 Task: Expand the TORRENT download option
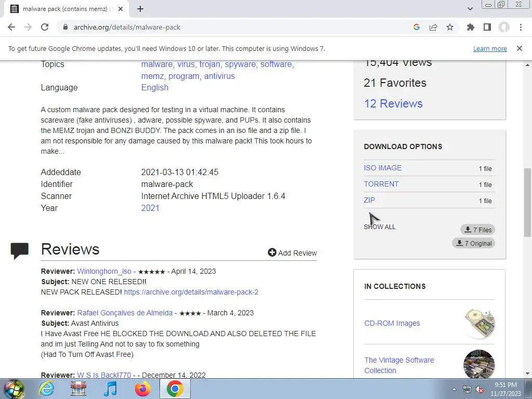(381, 184)
